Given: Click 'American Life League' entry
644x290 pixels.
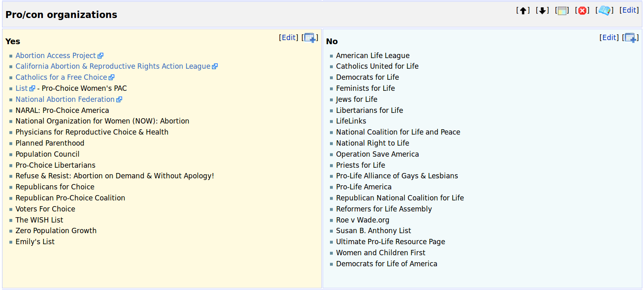Looking at the screenshot, I should (373, 56).
